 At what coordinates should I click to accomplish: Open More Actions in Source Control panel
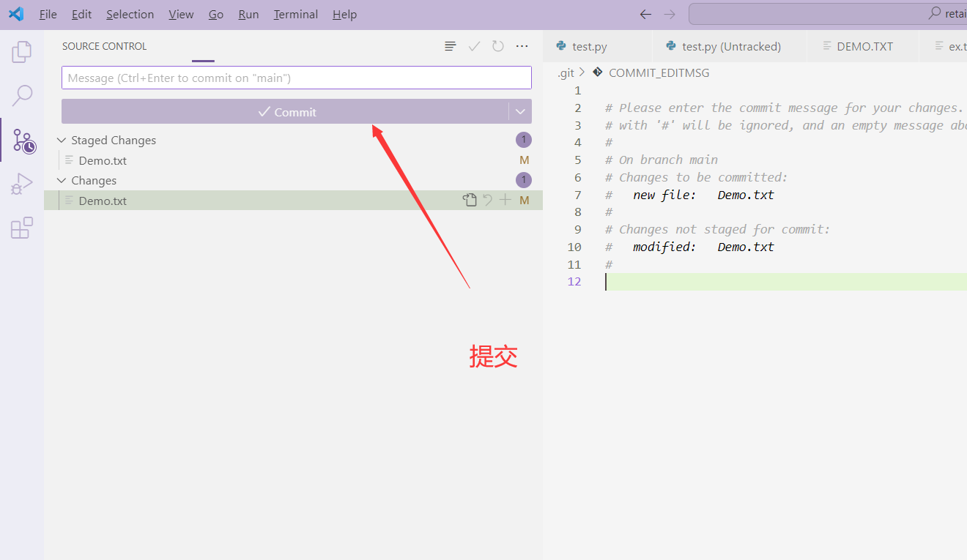coord(522,45)
